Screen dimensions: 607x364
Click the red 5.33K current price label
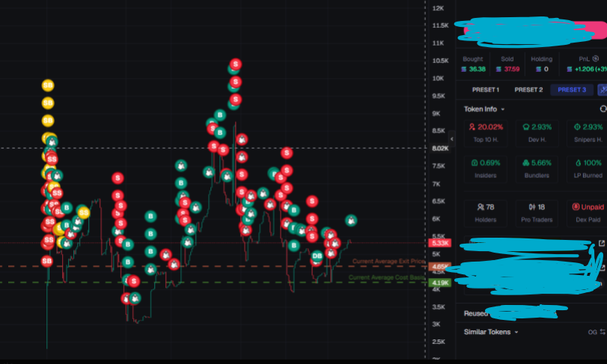point(440,243)
